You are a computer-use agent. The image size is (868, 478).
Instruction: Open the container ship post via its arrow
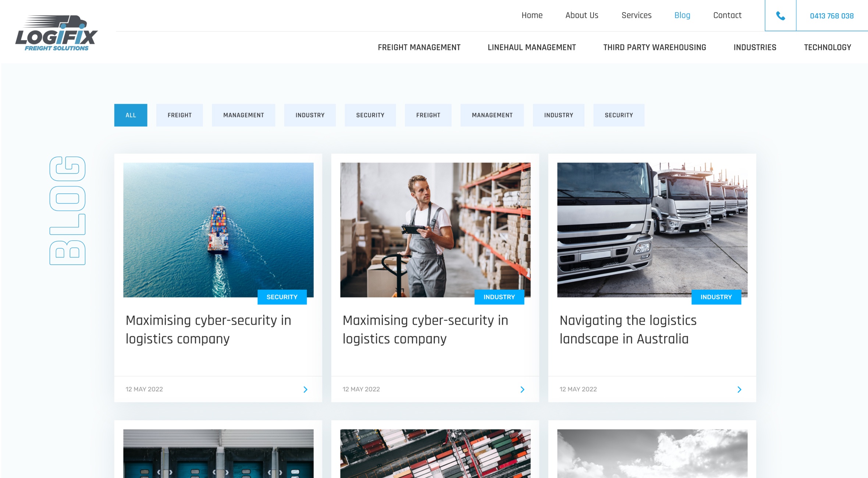point(305,389)
